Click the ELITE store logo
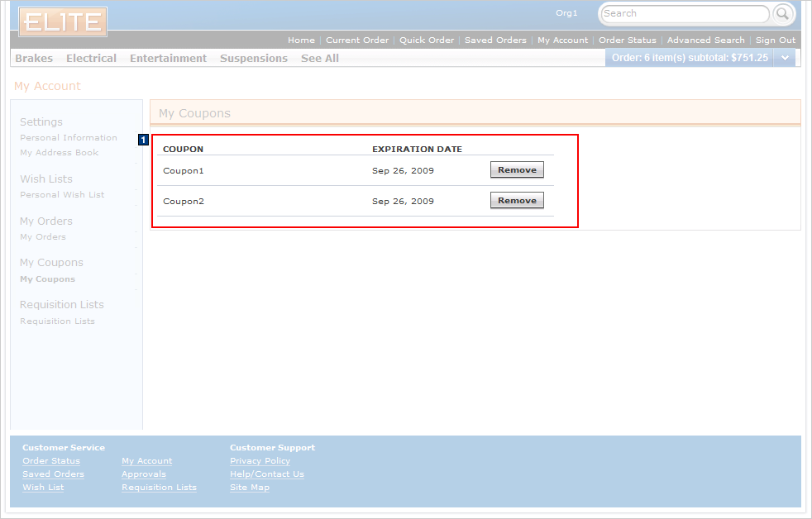 click(63, 21)
